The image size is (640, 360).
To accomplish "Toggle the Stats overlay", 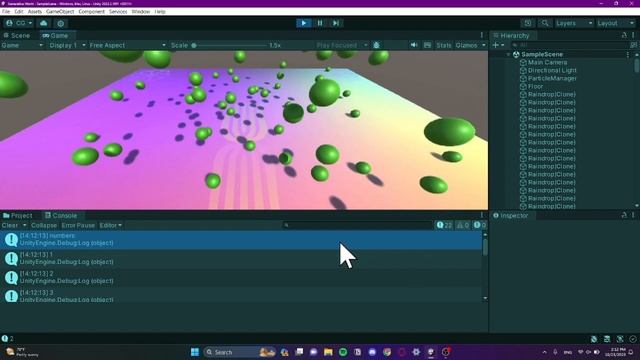I will click(x=444, y=45).
